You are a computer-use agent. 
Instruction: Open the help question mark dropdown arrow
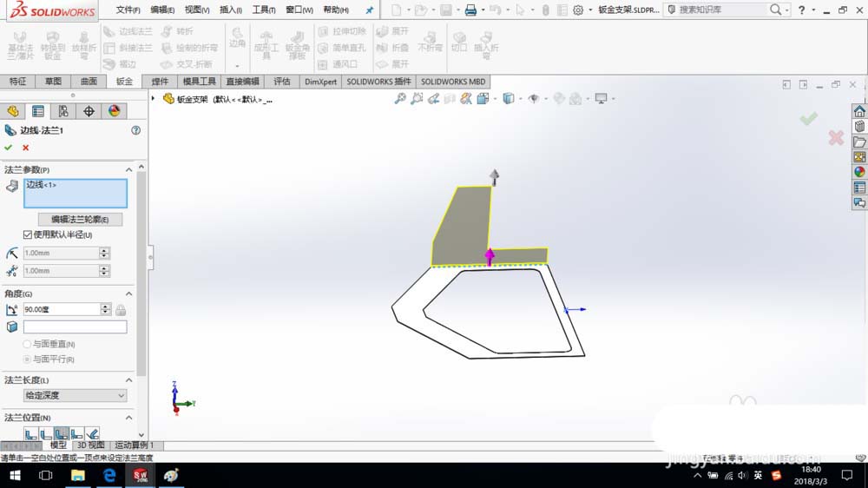[813, 10]
